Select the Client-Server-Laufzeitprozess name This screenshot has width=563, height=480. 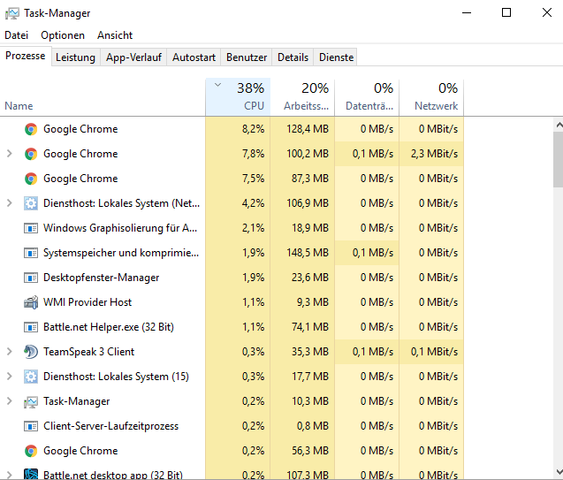click(x=111, y=426)
